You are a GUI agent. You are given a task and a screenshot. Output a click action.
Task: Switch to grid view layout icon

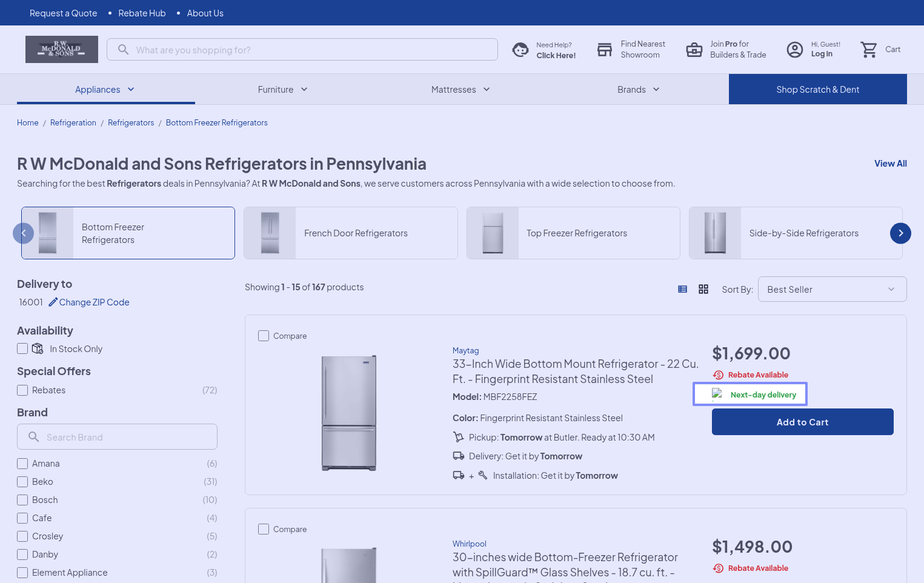coord(703,290)
